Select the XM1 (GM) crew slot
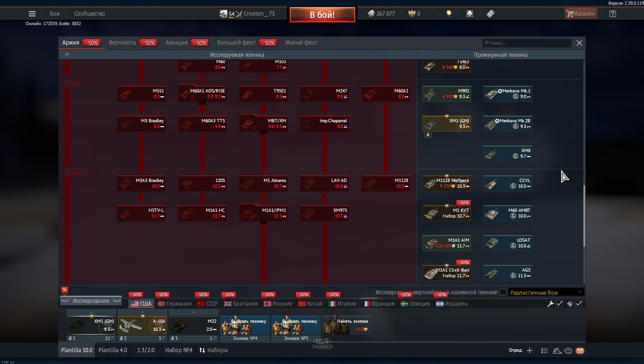The image size is (644, 364). pos(91,325)
